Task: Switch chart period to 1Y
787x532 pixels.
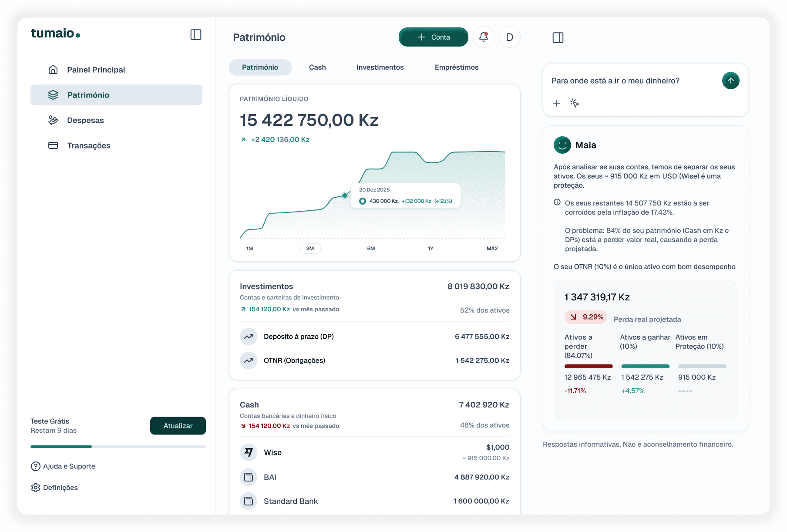Action: 430,249
